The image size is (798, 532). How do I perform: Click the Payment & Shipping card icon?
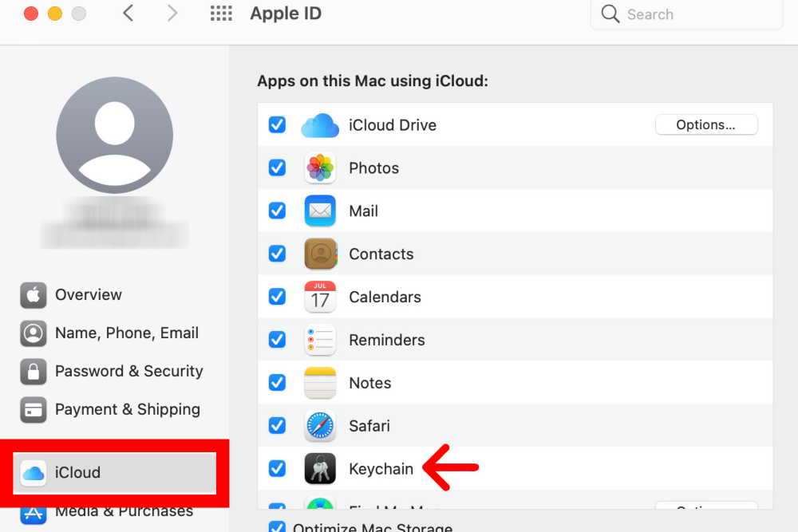click(33, 409)
